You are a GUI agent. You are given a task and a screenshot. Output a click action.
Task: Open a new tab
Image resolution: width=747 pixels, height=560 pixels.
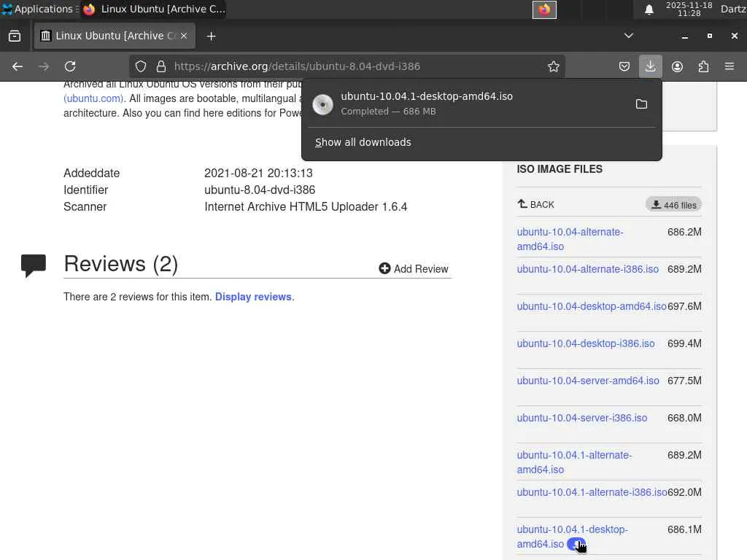click(211, 36)
